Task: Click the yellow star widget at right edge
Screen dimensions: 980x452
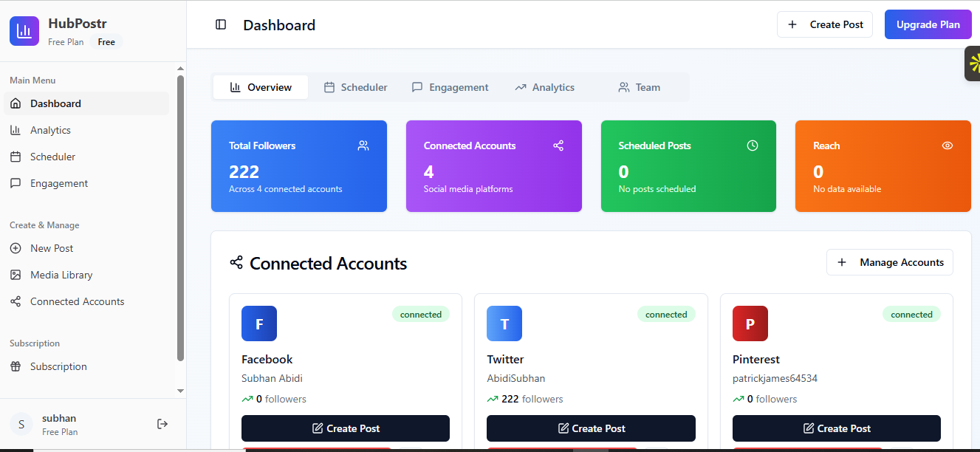Action: [973, 64]
